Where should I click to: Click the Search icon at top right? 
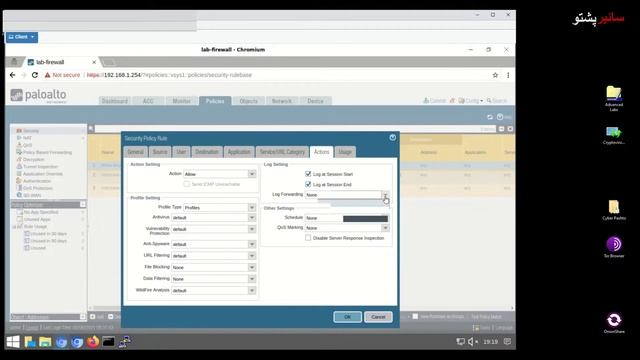489,100
